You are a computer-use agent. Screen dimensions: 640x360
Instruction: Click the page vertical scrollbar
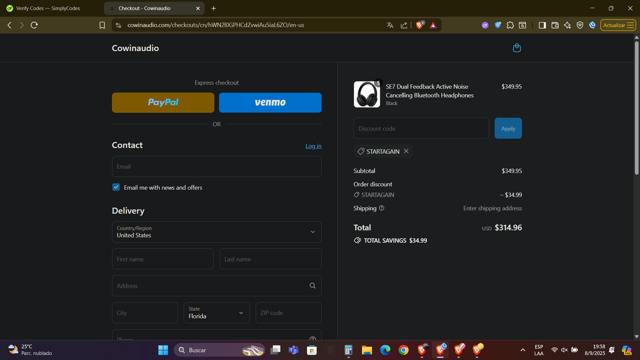point(636,108)
